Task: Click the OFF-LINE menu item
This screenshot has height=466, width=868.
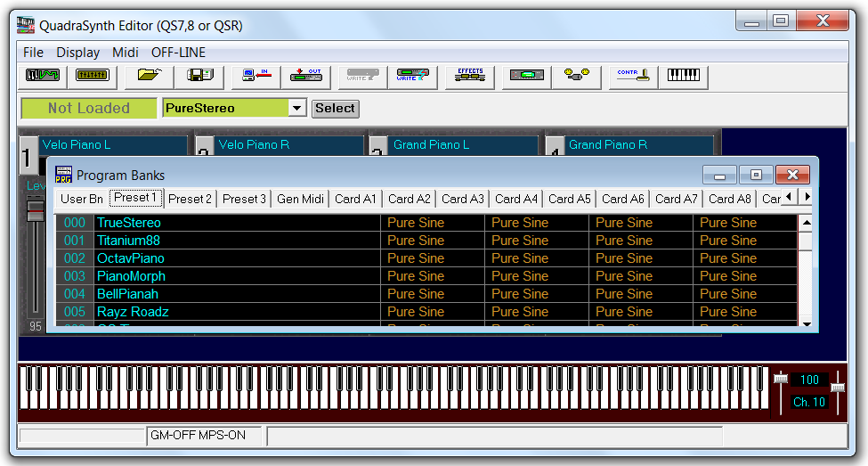Action: click(178, 53)
